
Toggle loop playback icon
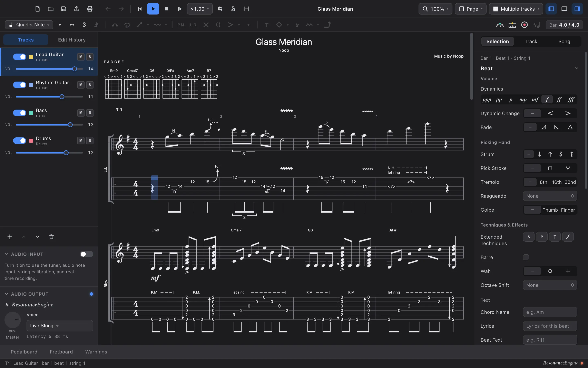pos(220,9)
